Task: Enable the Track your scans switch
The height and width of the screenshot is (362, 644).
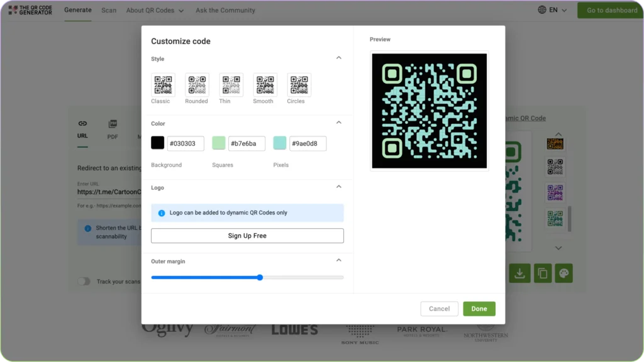Action: (84, 282)
